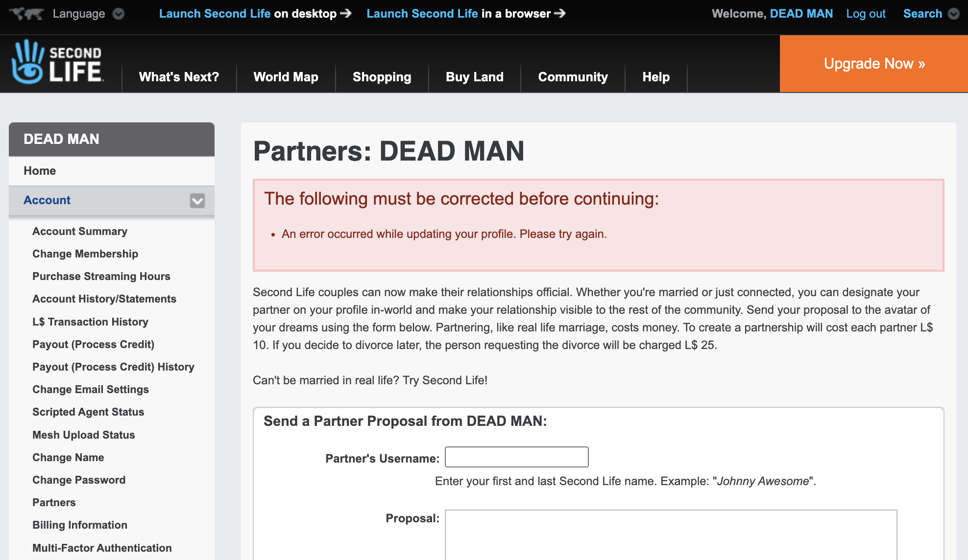Go to Home in sidebar
The image size is (968, 560).
click(112, 171)
